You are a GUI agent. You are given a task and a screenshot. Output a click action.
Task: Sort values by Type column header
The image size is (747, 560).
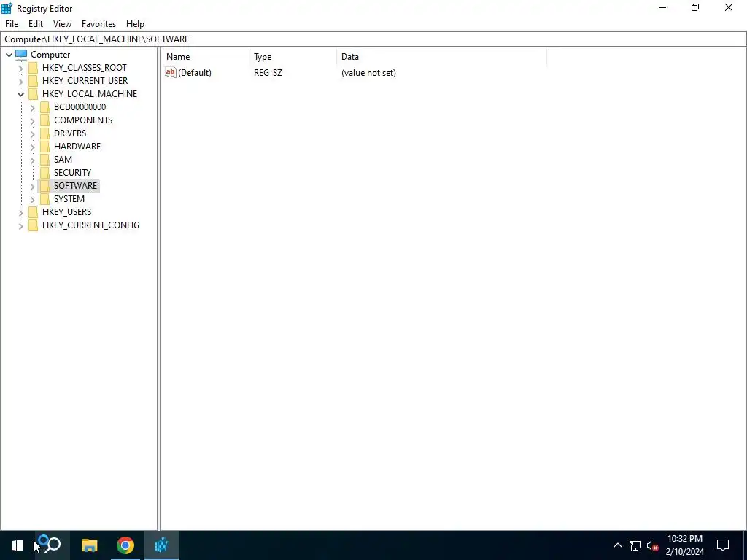[x=293, y=57]
